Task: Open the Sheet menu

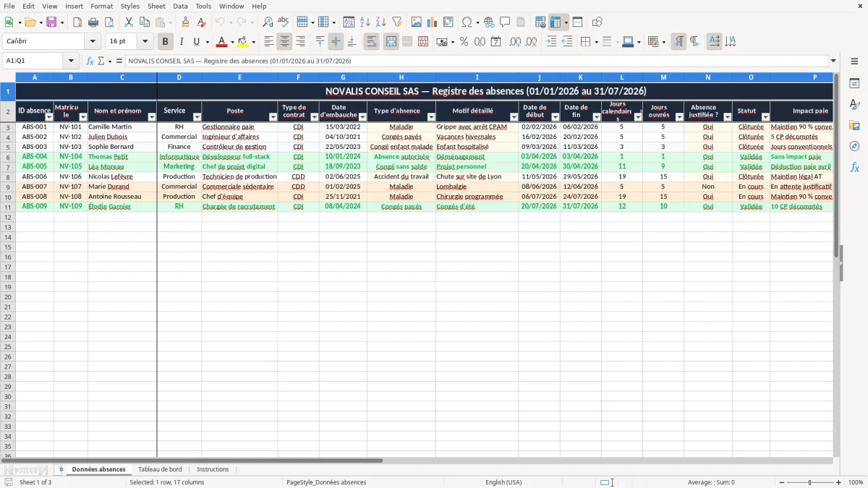Action: coord(156,6)
